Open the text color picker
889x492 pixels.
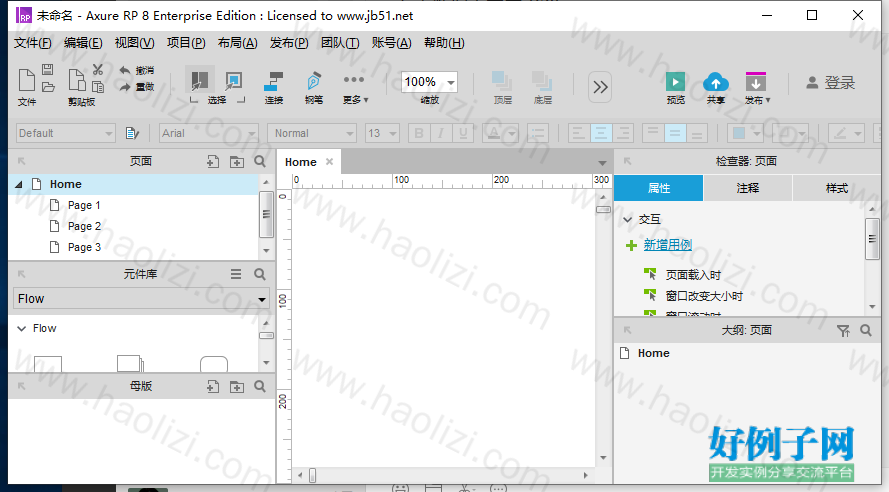click(500, 133)
